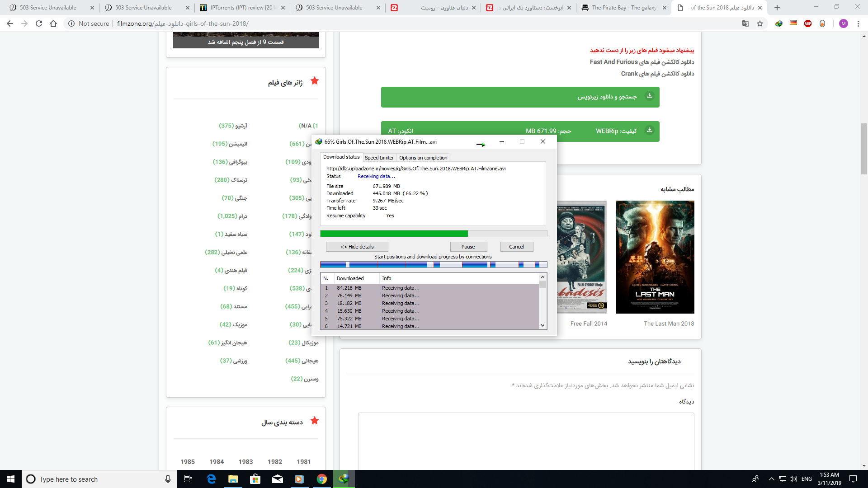Image resolution: width=868 pixels, height=488 pixels.
Task: Click the scroll up arrow in the connections list
Action: (x=543, y=277)
